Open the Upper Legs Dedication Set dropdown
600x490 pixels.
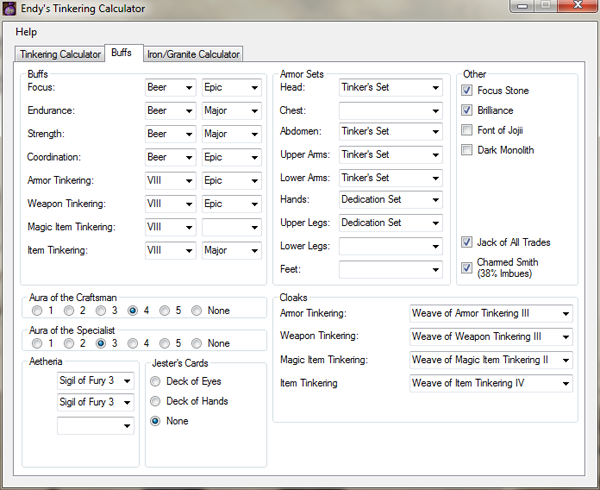(391, 223)
